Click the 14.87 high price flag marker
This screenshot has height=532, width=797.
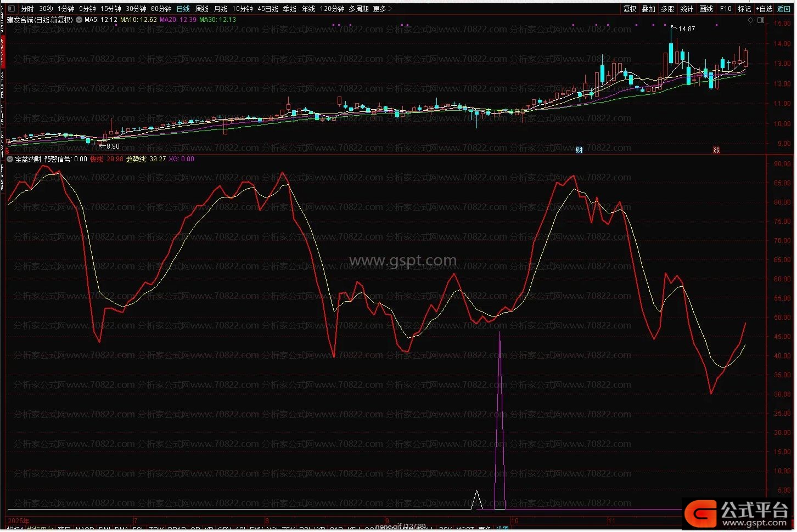click(x=686, y=29)
